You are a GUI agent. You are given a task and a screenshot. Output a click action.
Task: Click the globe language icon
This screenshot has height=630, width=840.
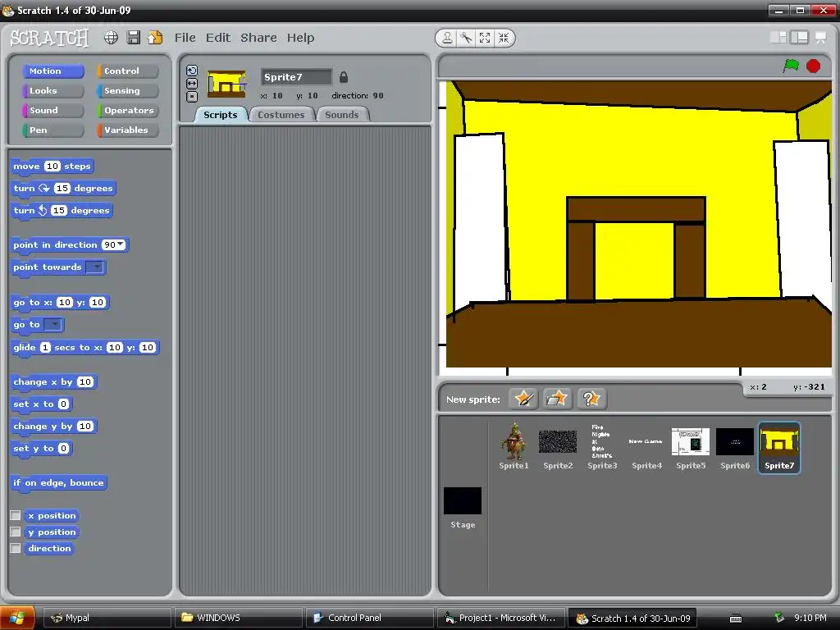point(111,38)
